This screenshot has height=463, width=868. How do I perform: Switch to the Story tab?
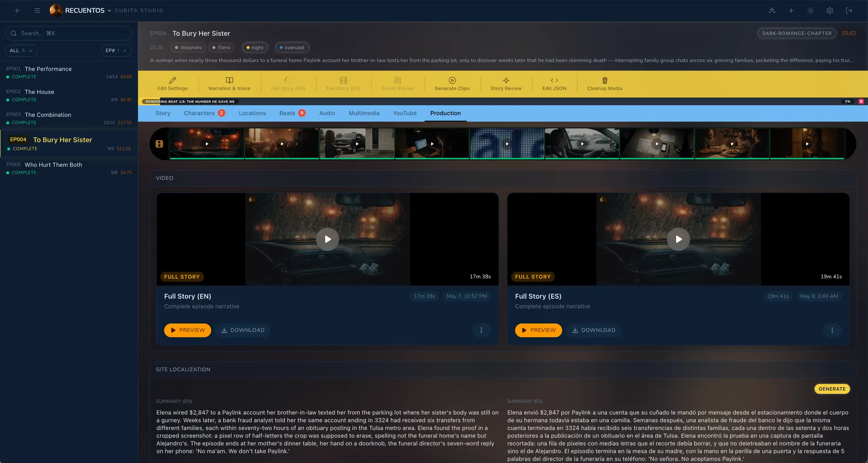[163, 113]
